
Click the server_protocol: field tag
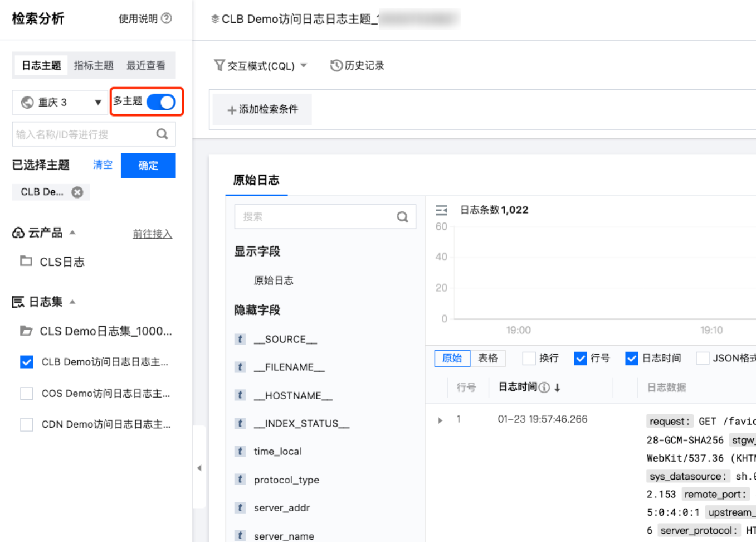(x=699, y=531)
